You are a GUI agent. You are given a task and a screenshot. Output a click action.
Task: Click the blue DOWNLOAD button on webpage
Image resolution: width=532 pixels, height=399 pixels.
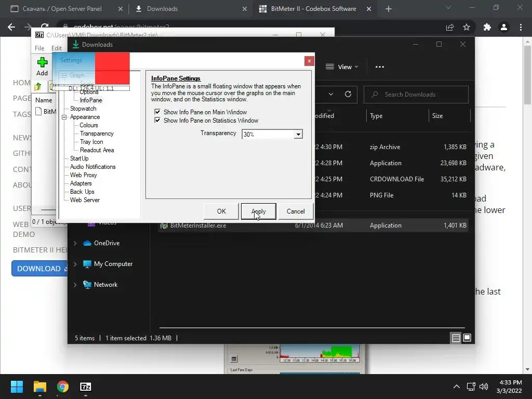pos(39,269)
